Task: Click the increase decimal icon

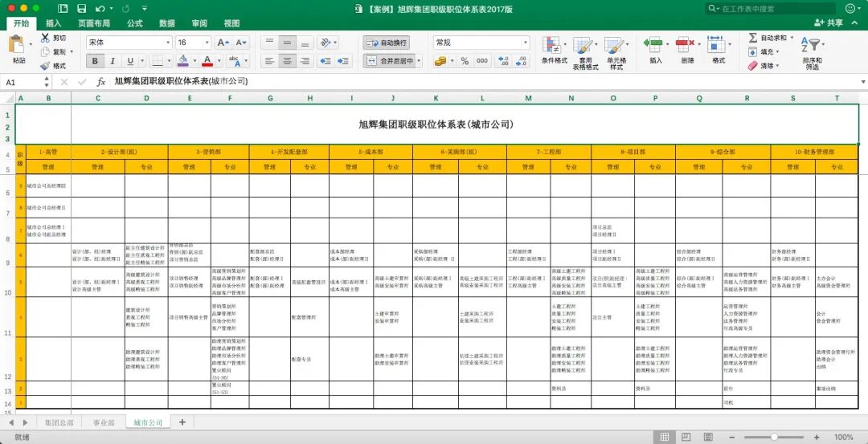Action: pyautogui.click(x=503, y=61)
